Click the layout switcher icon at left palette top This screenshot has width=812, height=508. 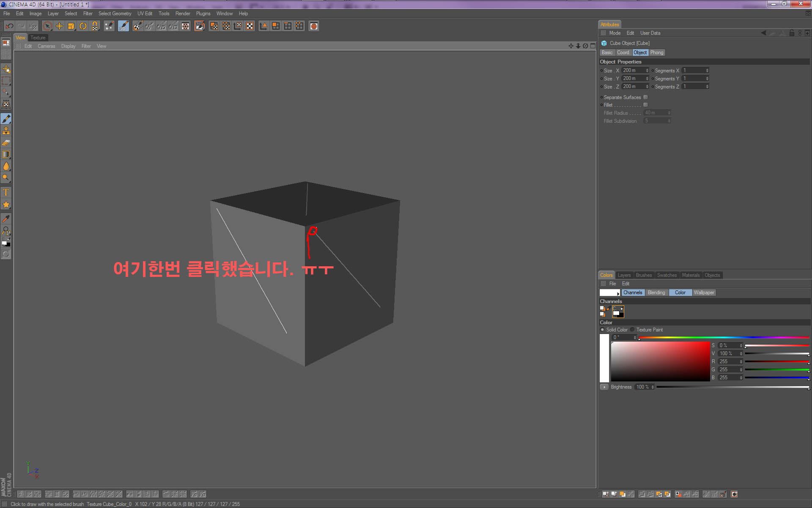click(6, 43)
